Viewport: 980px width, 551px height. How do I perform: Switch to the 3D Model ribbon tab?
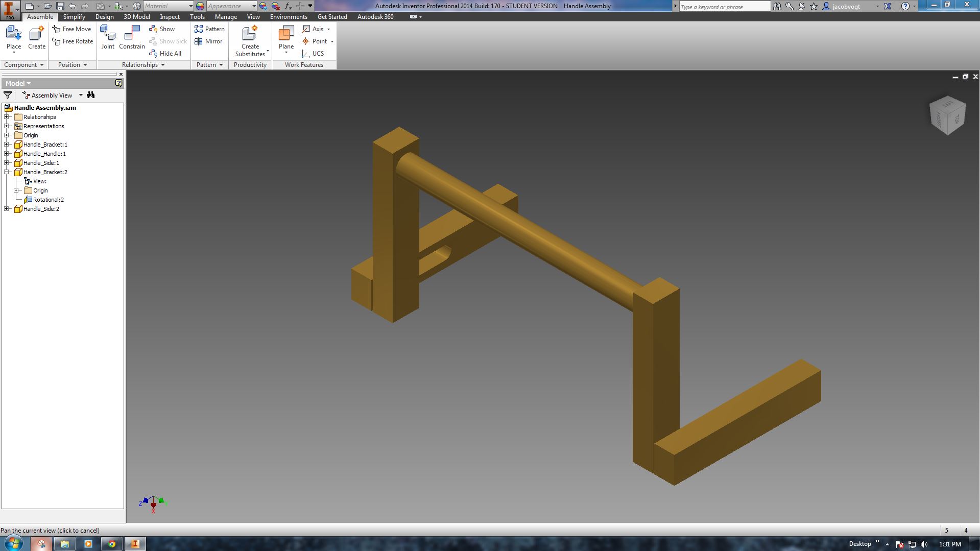click(137, 17)
